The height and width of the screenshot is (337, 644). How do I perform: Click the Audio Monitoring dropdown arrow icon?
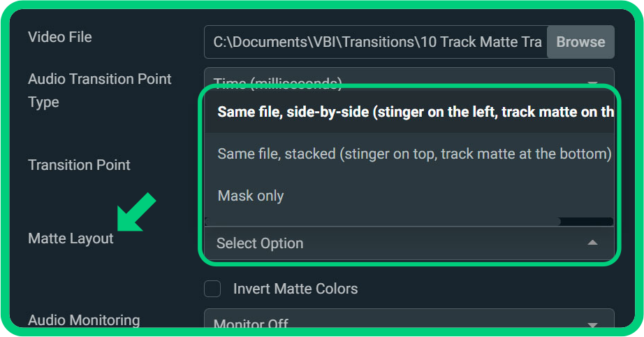pyautogui.click(x=592, y=324)
